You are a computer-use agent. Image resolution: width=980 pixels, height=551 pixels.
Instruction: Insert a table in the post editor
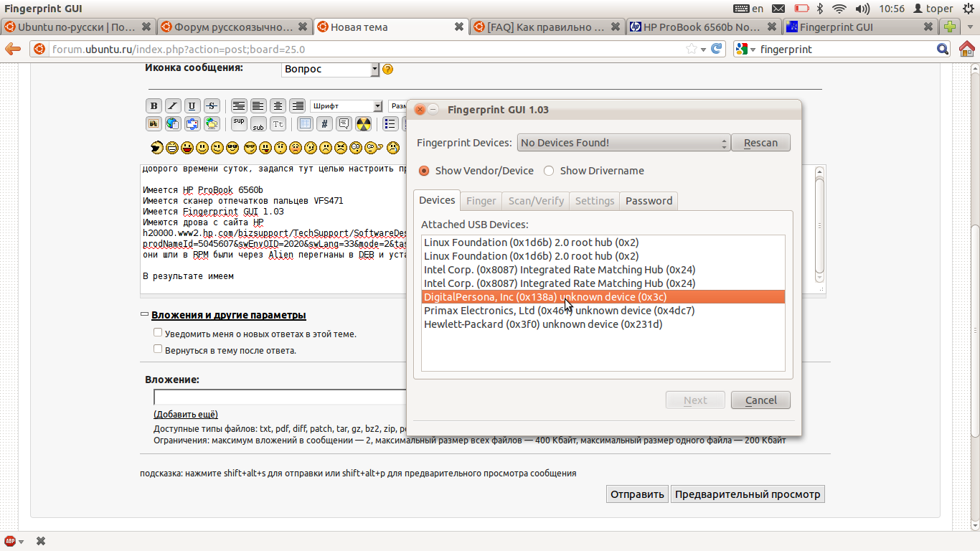305,124
